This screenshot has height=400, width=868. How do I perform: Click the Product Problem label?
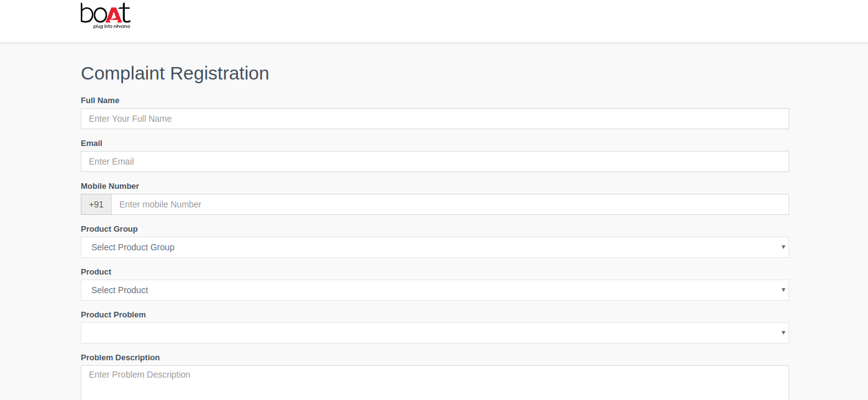click(x=113, y=315)
